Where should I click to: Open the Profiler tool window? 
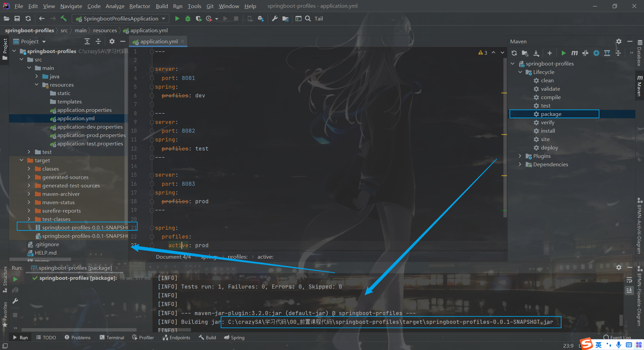pyautogui.click(x=143, y=338)
